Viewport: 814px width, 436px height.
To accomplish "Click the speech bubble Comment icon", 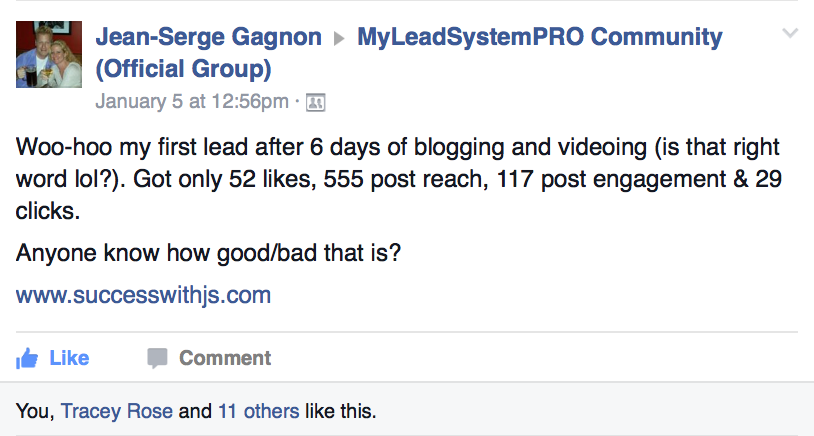I will click(x=157, y=358).
